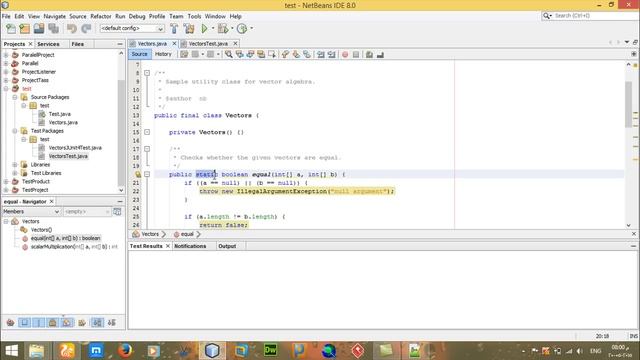Click the Uncomment lines icon
The height and width of the screenshot is (360, 640).
pyautogui.click(x=380, y=54)
